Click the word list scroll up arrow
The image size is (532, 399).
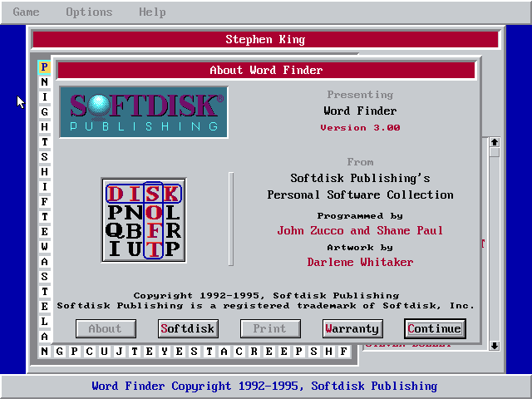click(x=495, y=142)
